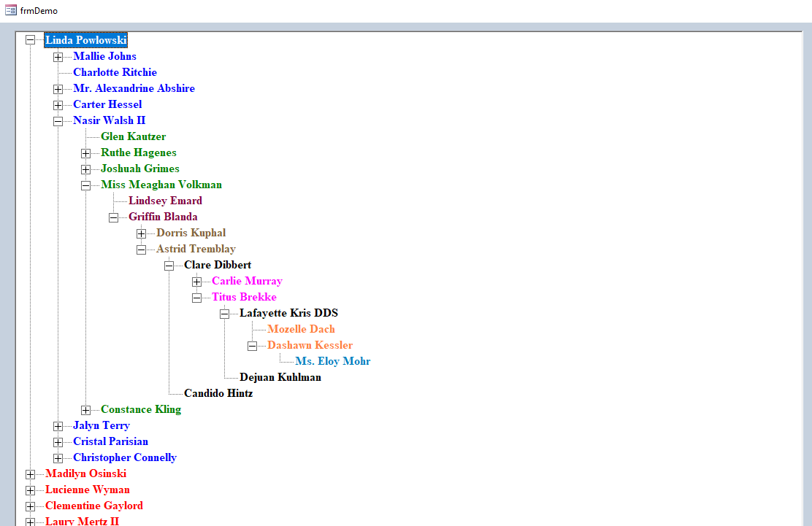Collapse Miss Meaghan Volkman node

coord(86,185)
